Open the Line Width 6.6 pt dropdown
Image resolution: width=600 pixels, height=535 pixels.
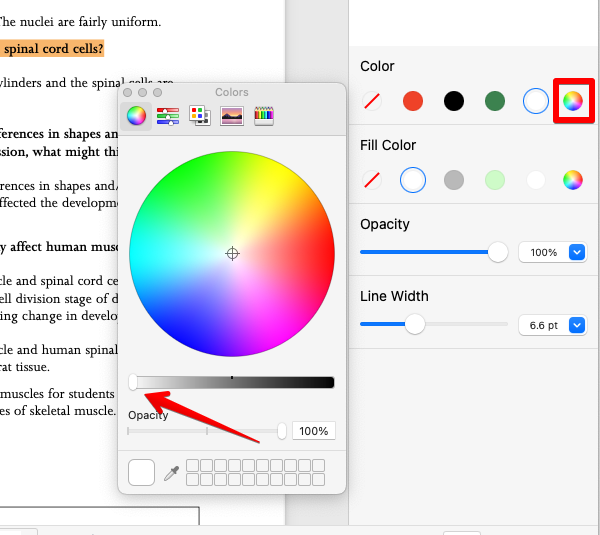pyautogui.click(x=577, y=325)
